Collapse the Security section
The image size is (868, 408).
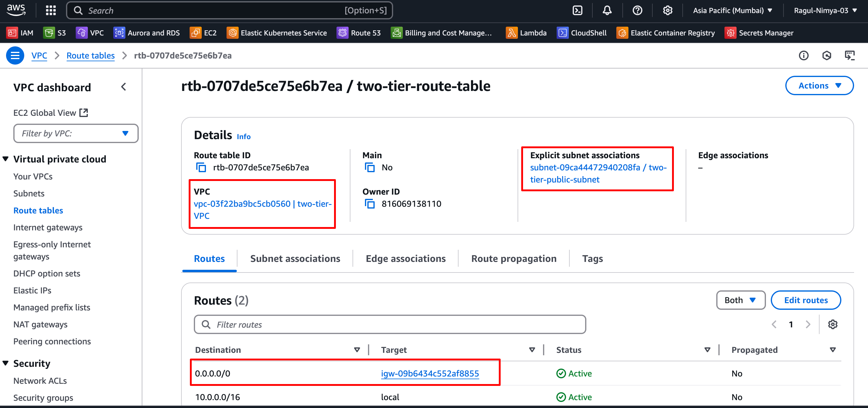(x=5, y=363)
